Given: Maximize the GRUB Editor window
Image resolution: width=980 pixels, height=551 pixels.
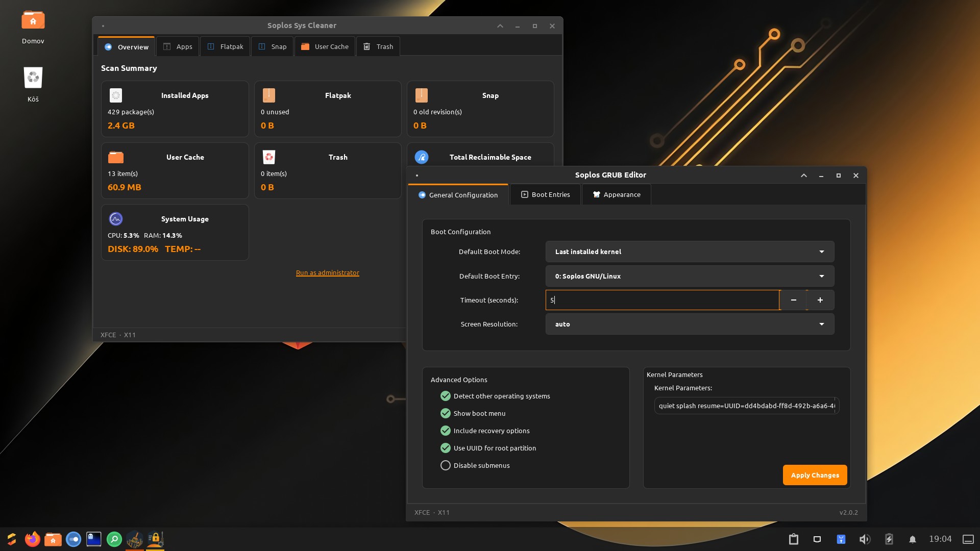Looking at the screenshot, I should tap(839, 175).
